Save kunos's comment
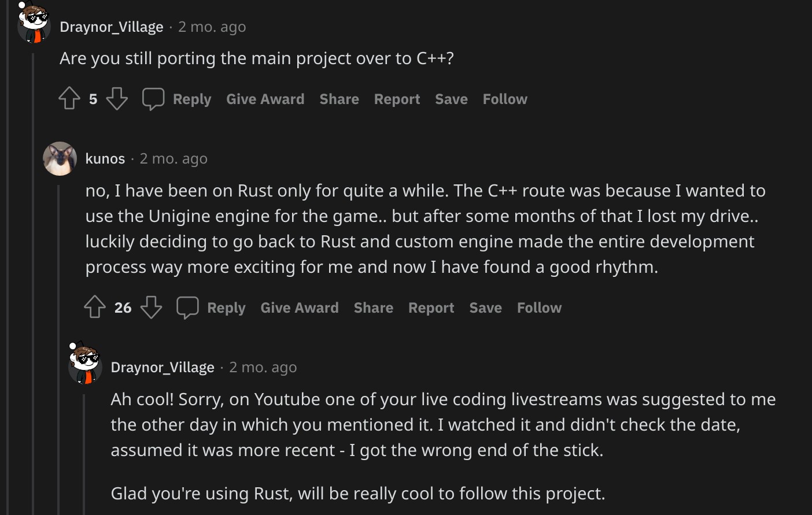Screen dimensions: 812x515 point(485,307)
